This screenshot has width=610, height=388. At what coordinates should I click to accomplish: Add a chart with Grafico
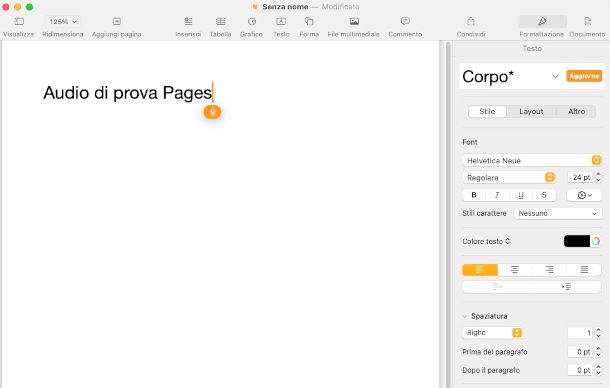pos(252,21)
